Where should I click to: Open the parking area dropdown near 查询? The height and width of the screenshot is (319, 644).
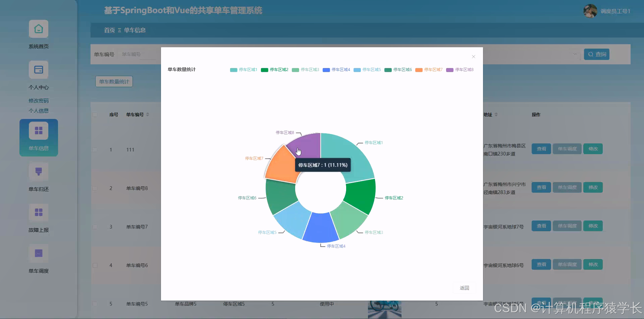[574, 54]
